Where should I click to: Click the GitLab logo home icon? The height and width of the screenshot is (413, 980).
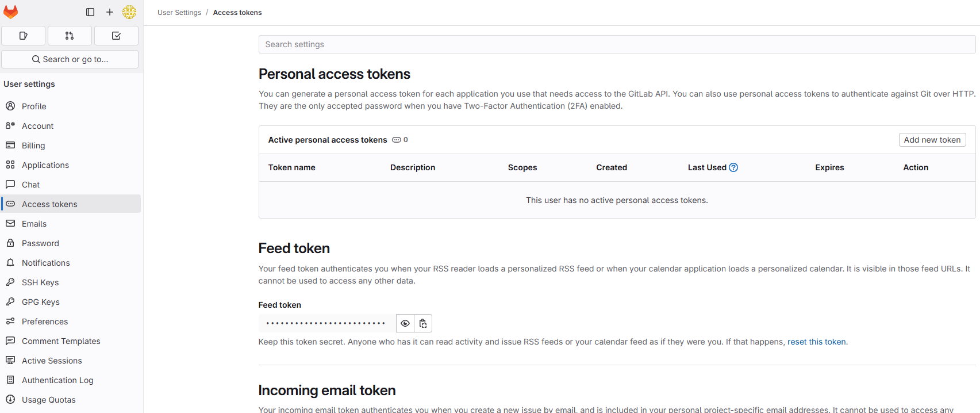11,12
